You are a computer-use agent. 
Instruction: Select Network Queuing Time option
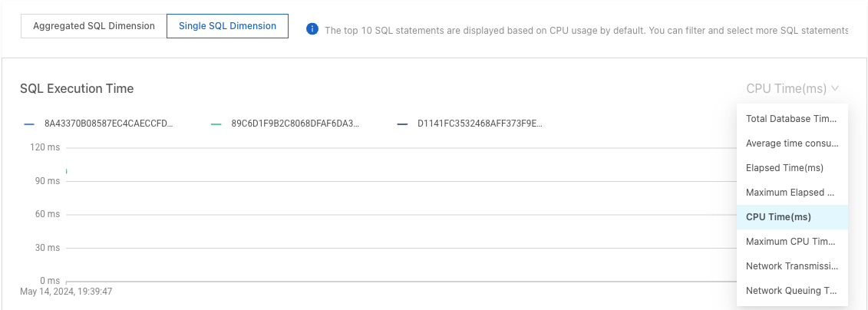click(792, 291)
